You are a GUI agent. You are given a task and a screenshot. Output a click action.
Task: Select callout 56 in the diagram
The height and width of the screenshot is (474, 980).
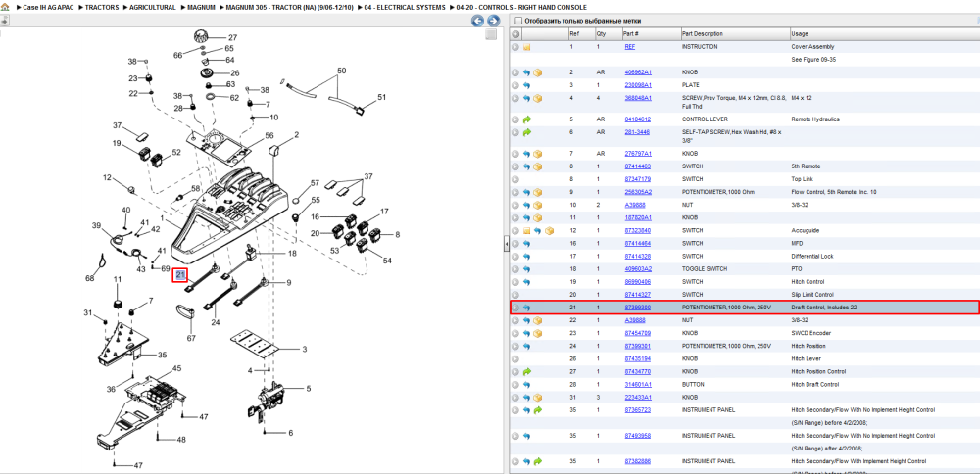click(269, 135)
